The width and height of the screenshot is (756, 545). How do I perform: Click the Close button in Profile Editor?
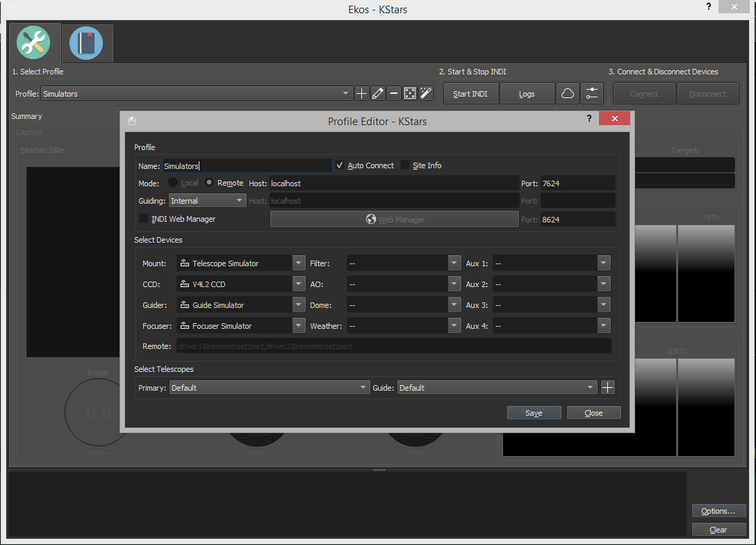click(593, 413)
